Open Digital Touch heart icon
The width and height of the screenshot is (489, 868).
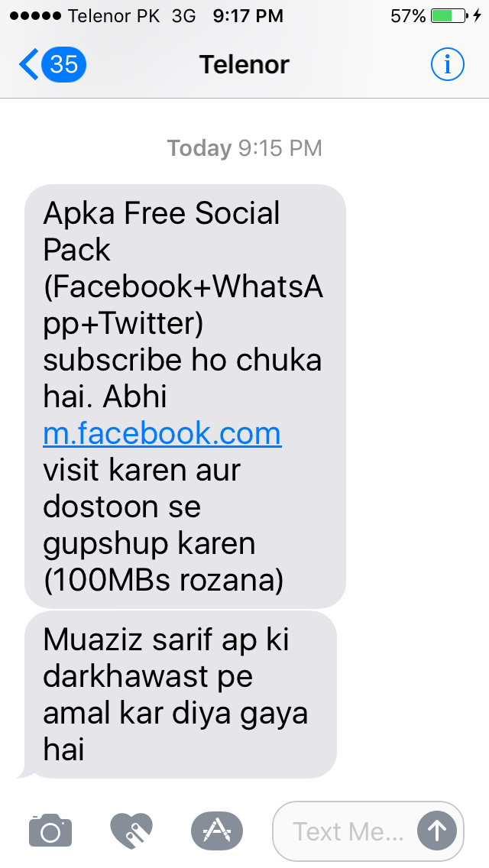[131, 831]
